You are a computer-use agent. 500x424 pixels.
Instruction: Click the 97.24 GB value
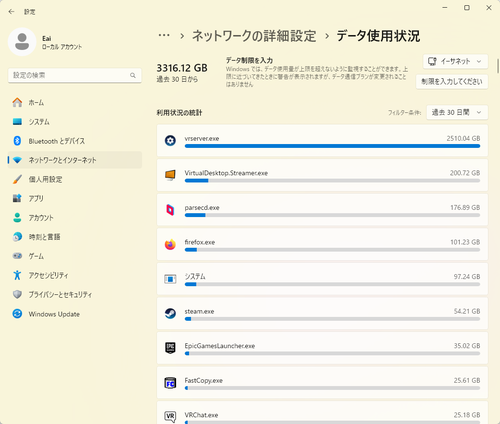[x=467, y=277]
